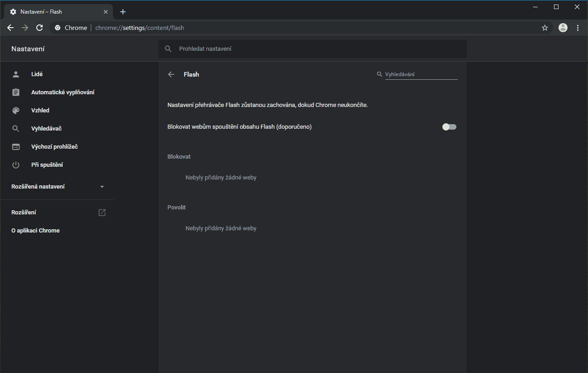Open the external link icon beside Rozšíření
The image size is (588, 373).
click(102, 212)
